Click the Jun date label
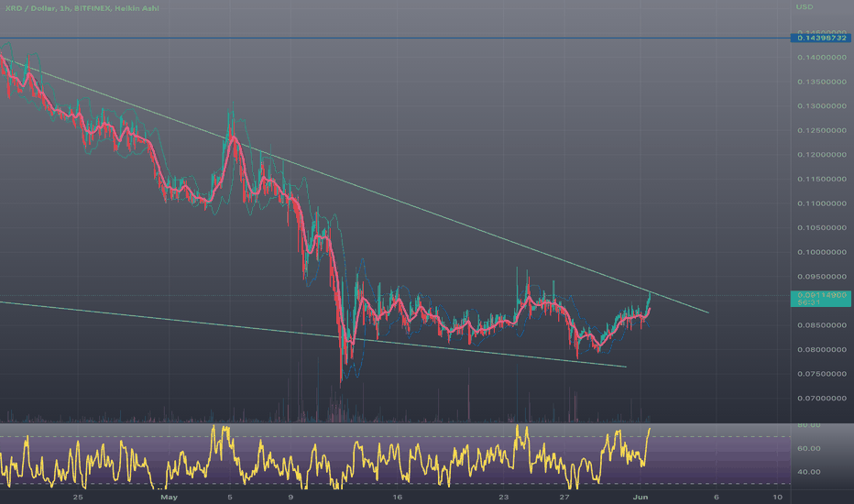This screenshot has width=854, height=504. pyautogui.click(x=640, y=497)
